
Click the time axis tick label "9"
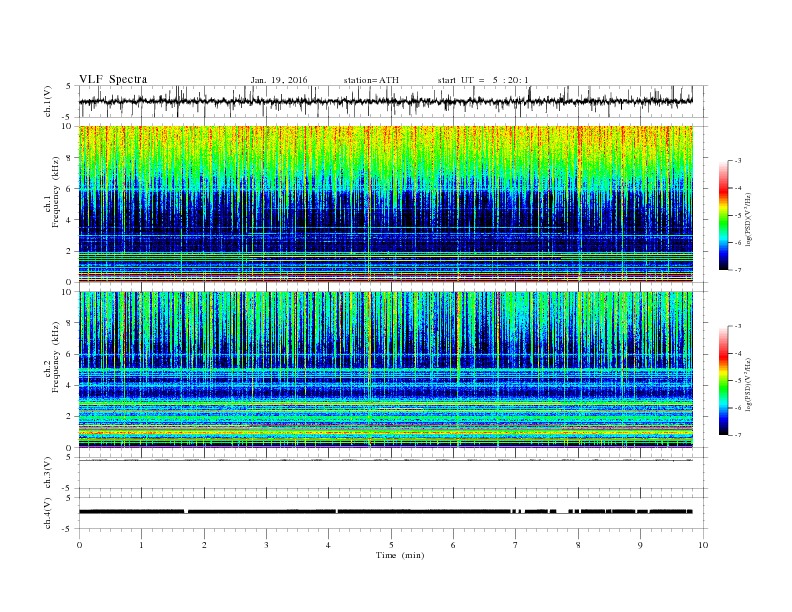tap(641, 545)
